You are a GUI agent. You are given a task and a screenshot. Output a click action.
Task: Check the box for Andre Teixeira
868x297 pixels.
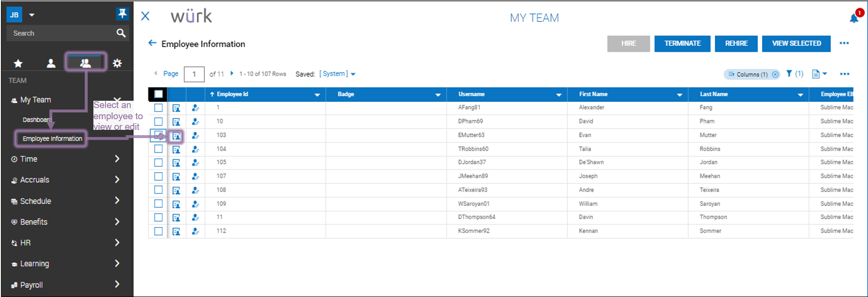pyautogui.click(x=158, y=190)
